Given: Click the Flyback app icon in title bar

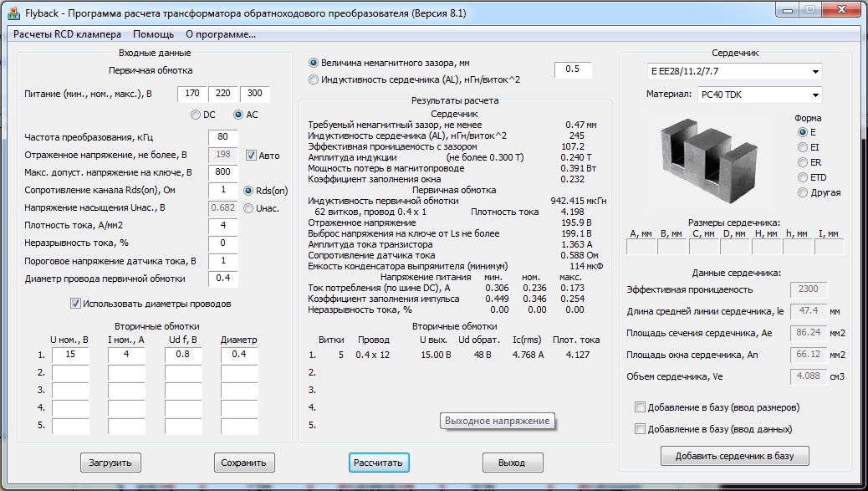Looking at the screenshot, I should (x=13, y=13).
